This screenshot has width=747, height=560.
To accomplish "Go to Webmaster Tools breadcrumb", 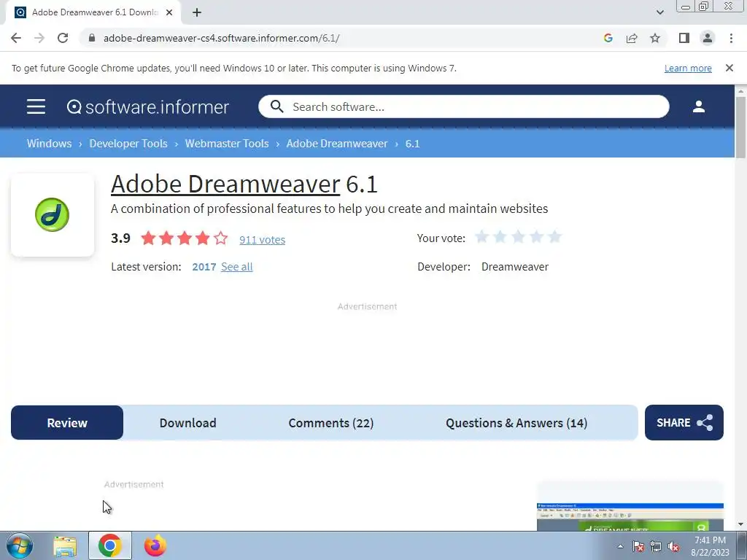I will (x=227, y=144).
